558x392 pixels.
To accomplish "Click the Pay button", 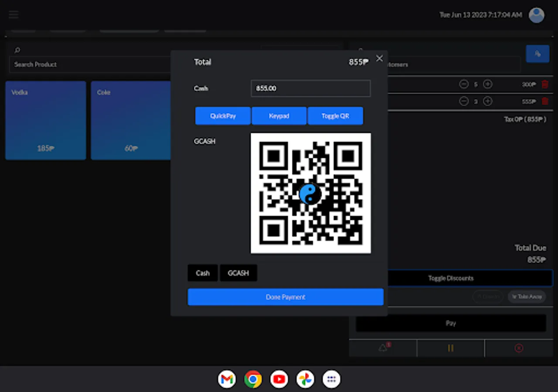I will (x=451, y=323).
